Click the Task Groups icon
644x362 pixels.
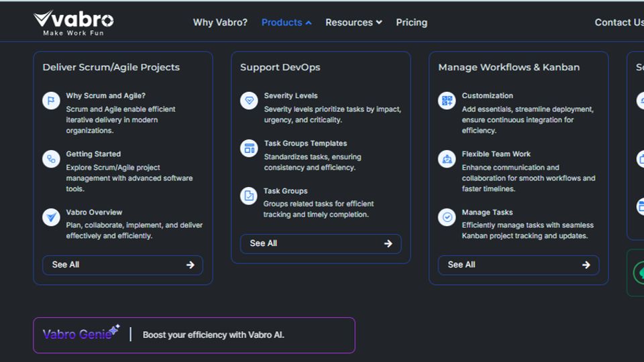pos(249,196)
